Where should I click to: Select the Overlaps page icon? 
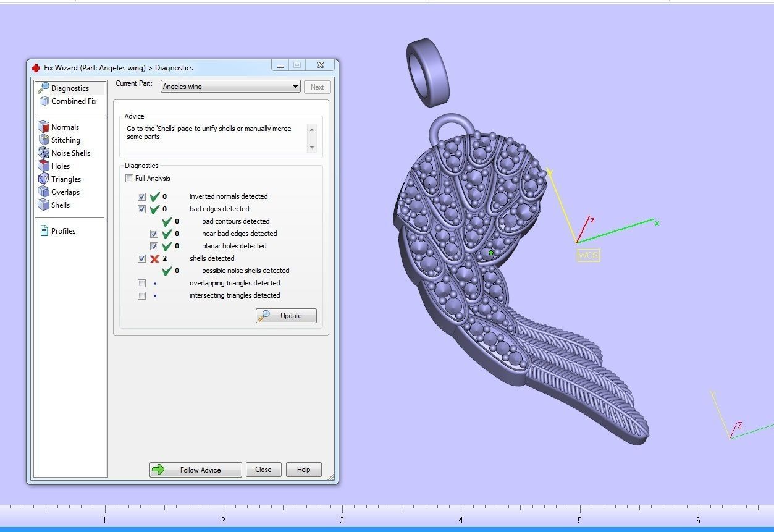pos(43,192)
